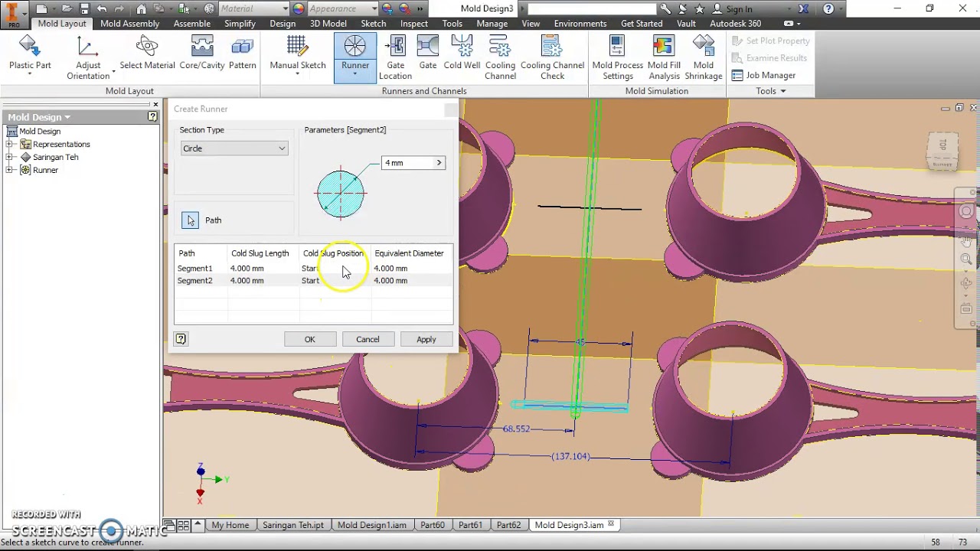Select Orbit tool in navigation bar
Image resolution: width=980 pixels, height=551 pixels.
pyautogui.click(x=966, y=284)
